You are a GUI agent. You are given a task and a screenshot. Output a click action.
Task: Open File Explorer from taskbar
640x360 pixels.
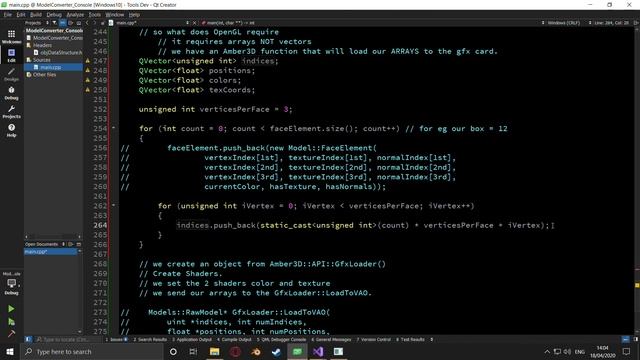(x=214, y=352)
